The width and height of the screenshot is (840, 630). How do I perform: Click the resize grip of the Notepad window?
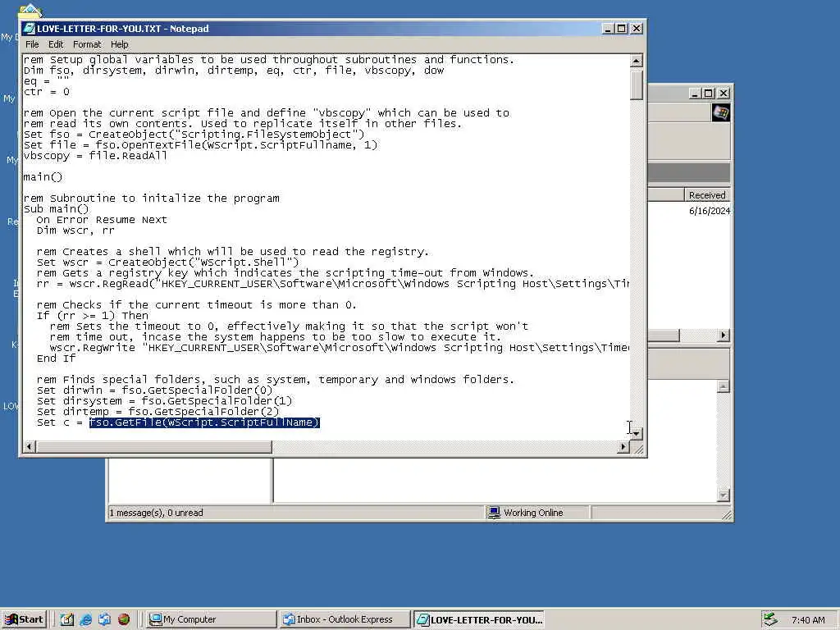637,449
